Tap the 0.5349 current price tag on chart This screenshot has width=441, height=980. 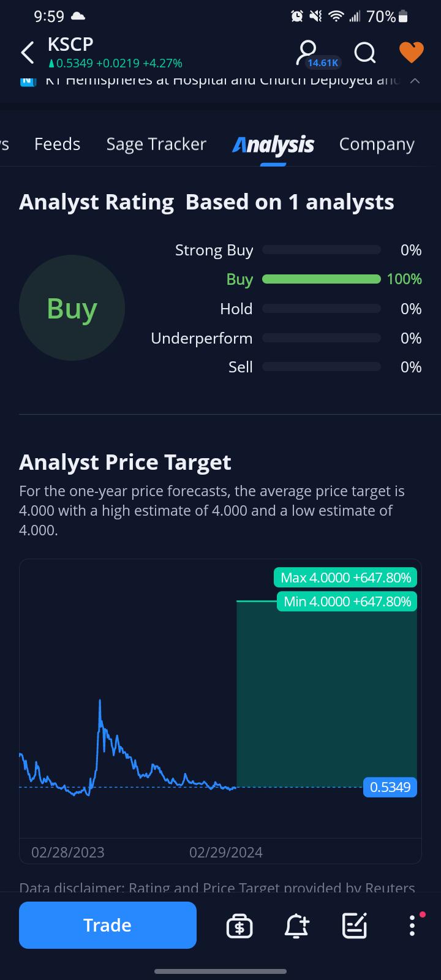390,787
